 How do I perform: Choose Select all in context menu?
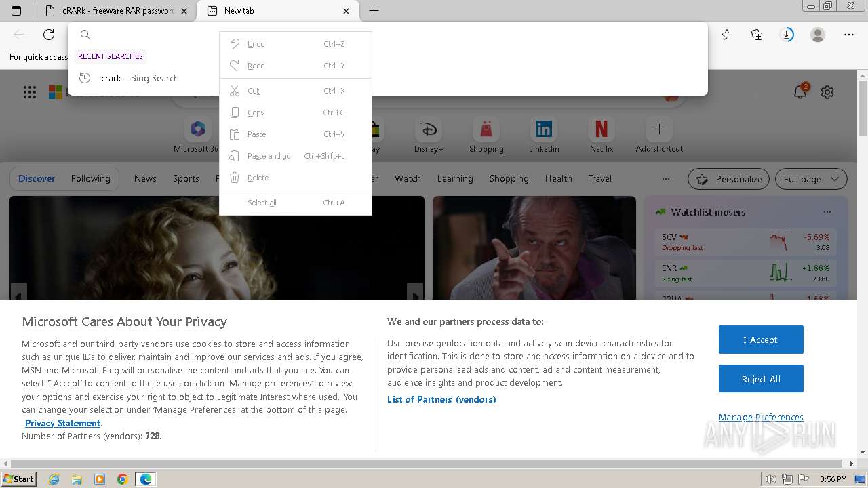(x=296, y=203)
